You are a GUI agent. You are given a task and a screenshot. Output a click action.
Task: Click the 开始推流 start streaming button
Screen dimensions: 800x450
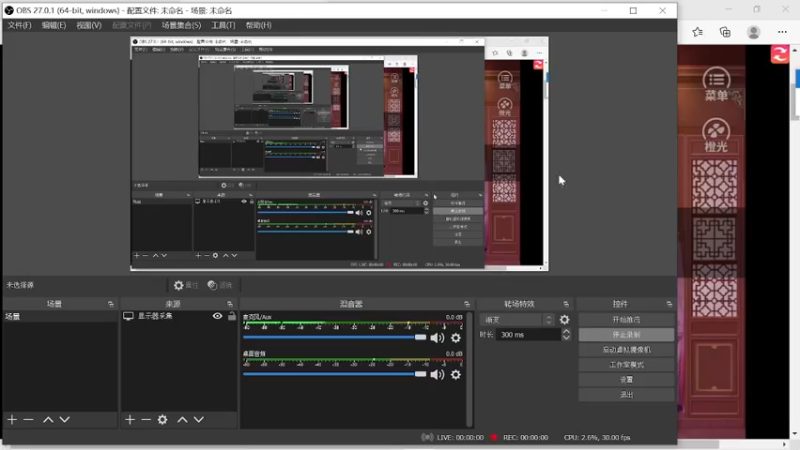(626, 320)
